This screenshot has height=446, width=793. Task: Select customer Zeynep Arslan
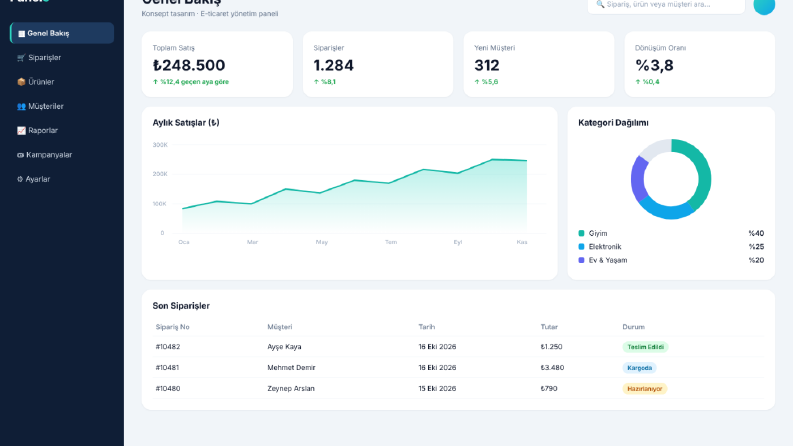[x=291, y=389]
